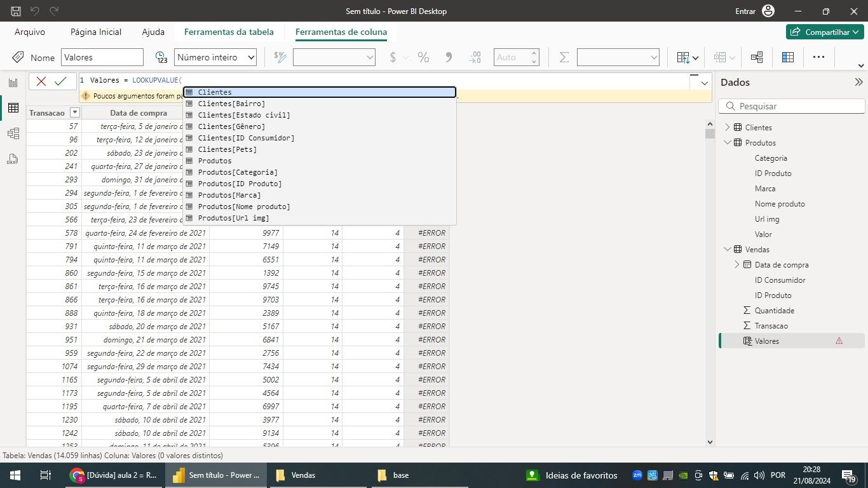Collapse the ribbon with the chevron
Screen dimensions: 868x488
point(861,65)
